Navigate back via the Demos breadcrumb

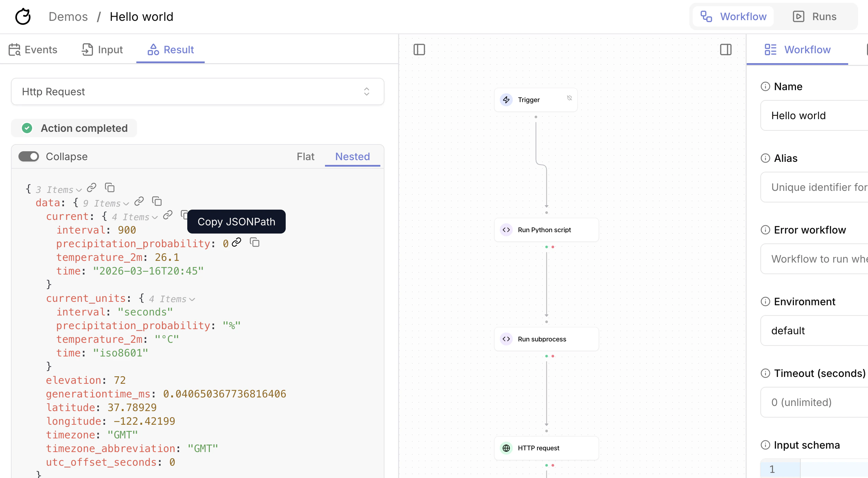(x=68, y=16)
